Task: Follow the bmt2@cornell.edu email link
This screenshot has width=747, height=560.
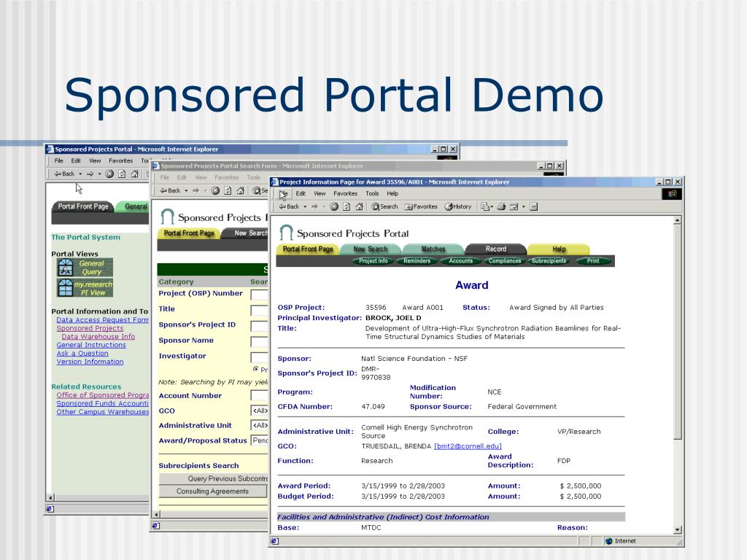Action: coord(468,446)
